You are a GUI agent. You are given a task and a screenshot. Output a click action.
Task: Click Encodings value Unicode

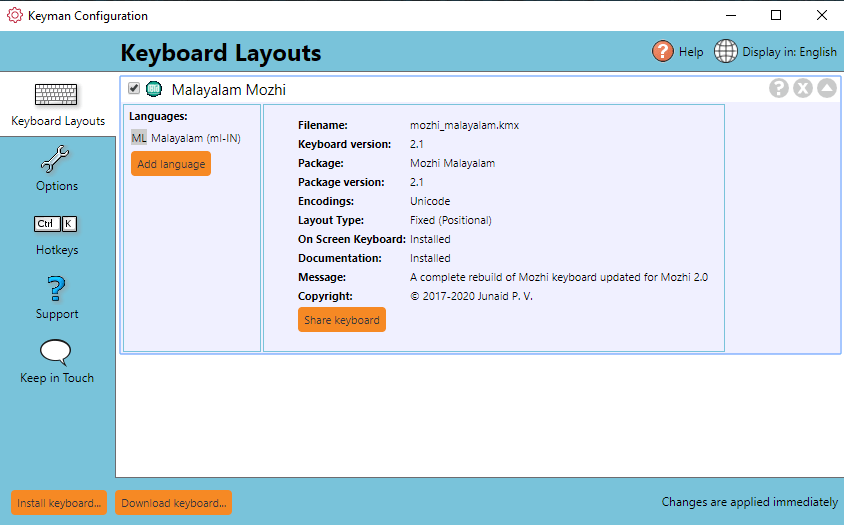pos(430,201)
